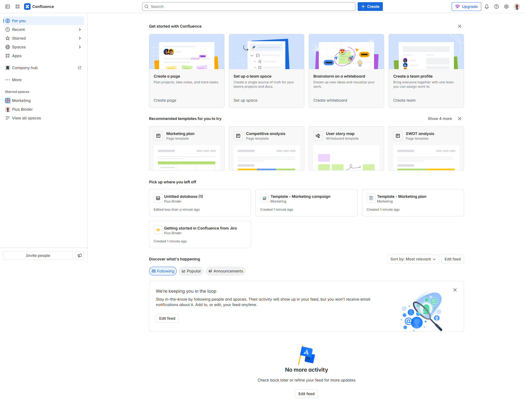Viewport: 525px width, 420px height.
Task: Click the Invite people button
Action: (x=38, y=255)
